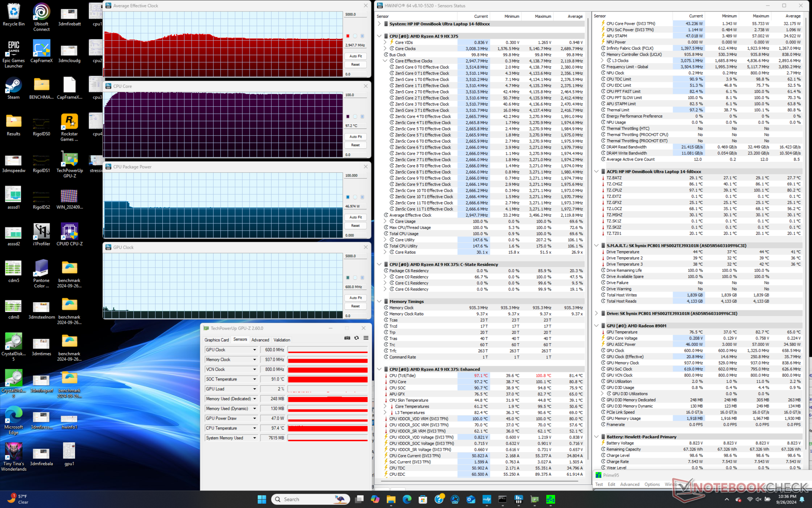Click Auto Fit in Average Effective Clock graph
This screenshot has width=812, height=508.
tap(355, 56)
